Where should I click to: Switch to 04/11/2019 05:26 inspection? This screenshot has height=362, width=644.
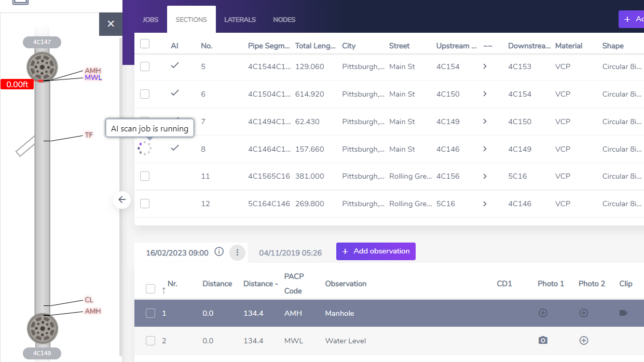pos(290,253)
